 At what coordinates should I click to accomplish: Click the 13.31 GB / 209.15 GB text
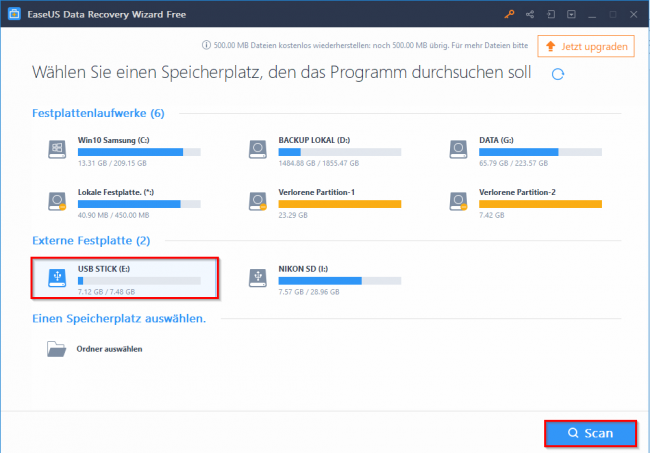pyautogui.click(x=112, y=163)
